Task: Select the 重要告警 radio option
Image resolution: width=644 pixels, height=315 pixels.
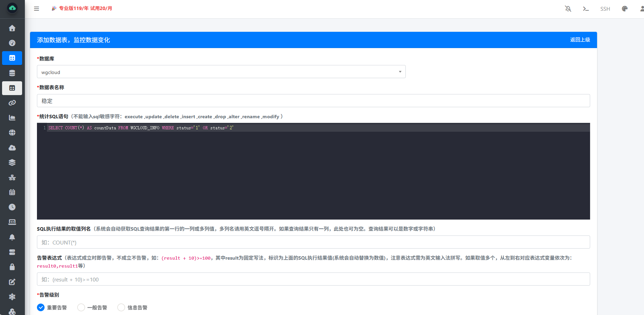Action: 41,307
